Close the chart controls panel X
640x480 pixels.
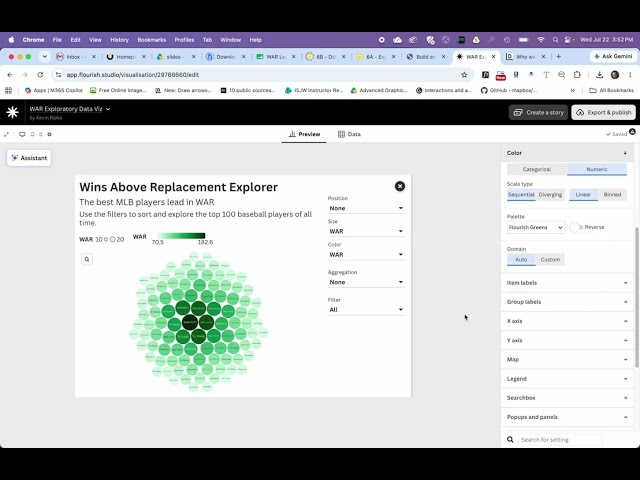(x=400, y=186)
